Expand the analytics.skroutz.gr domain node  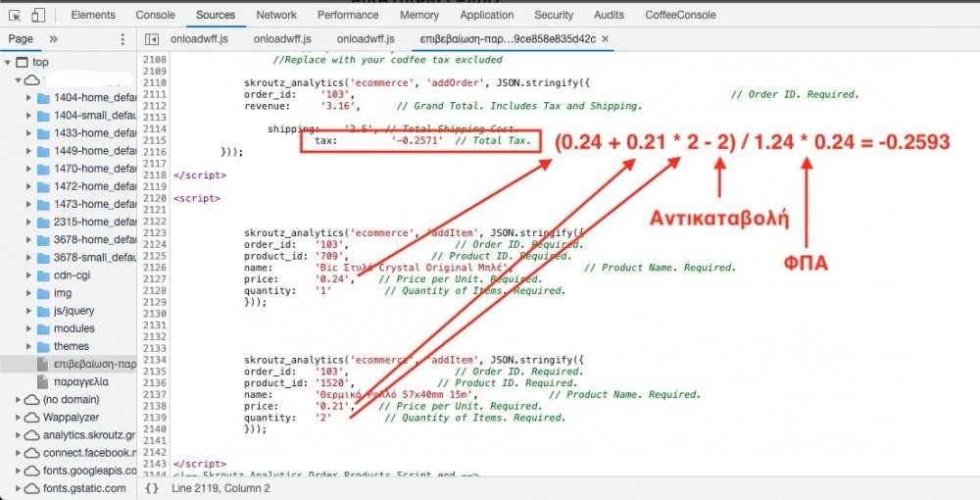pos(18,435)
